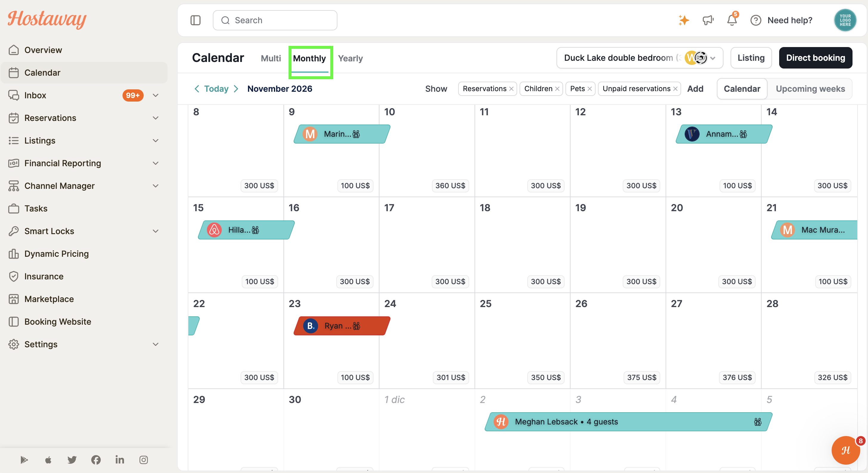This screenshot has width=868, height=473.
Task: Open the Twitter icon in sidebar footer
Action: (72, 460)
